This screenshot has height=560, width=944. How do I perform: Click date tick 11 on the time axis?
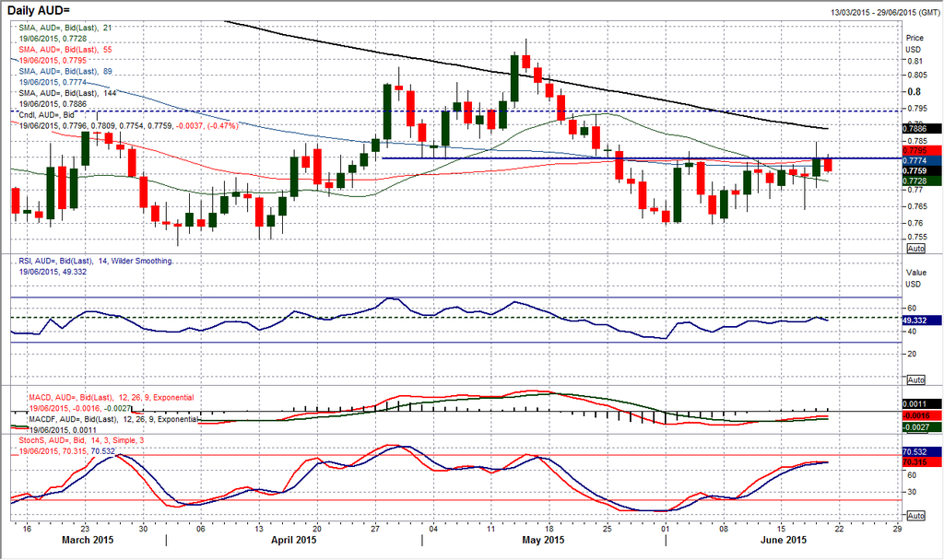pos(491,529)
